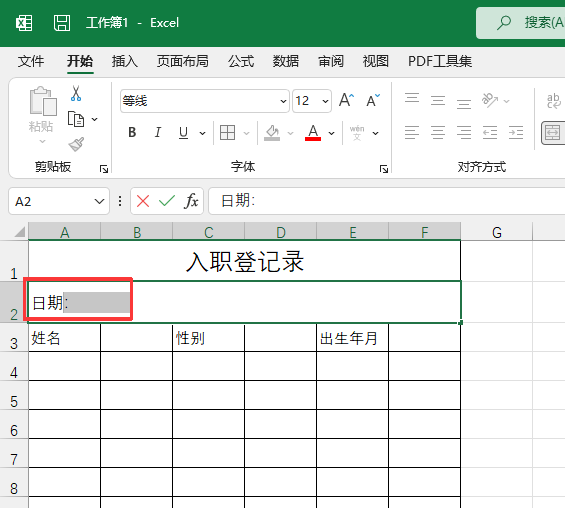Toggle Bold formatting
This screenshot has width=565, height=508.
click(132, 133)
